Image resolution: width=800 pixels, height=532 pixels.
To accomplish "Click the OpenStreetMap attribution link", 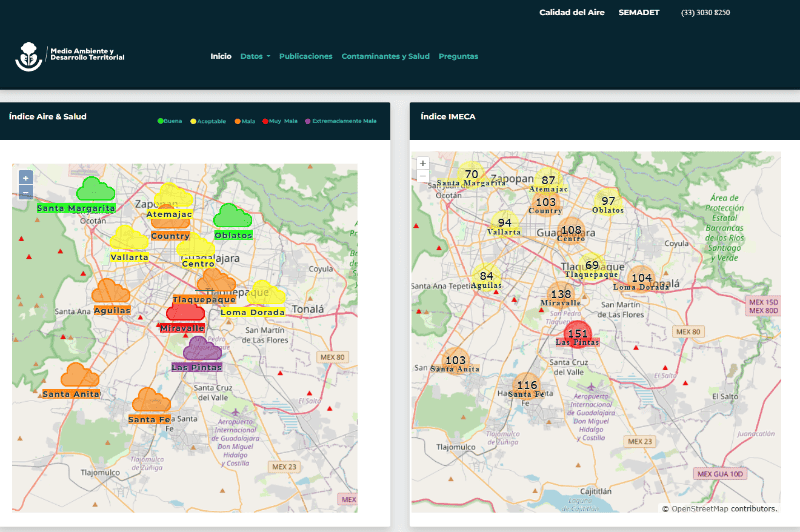I will [x=699, y=508].
